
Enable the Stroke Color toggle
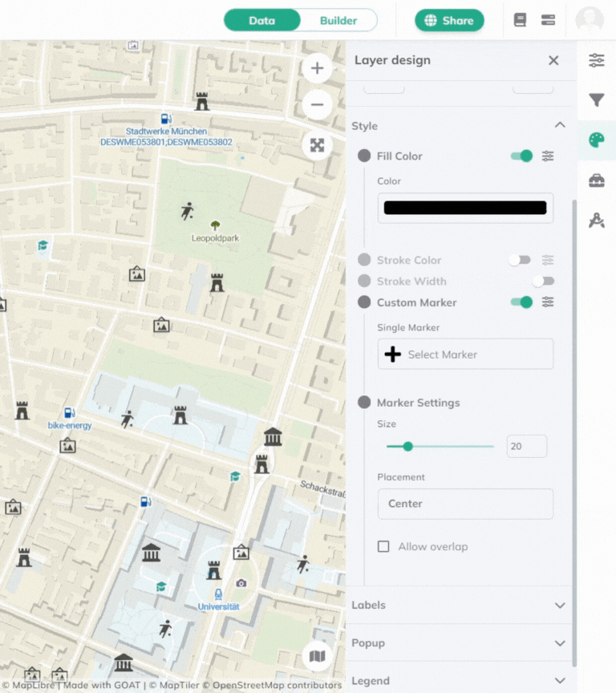click(x=520, y=261)
